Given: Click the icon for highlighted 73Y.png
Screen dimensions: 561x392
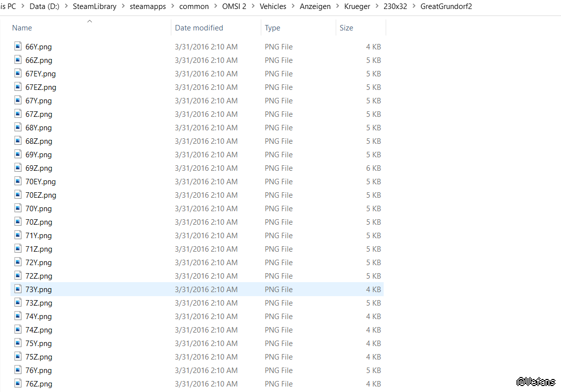Looking at the screenshot, I should [x=18, y=289].
